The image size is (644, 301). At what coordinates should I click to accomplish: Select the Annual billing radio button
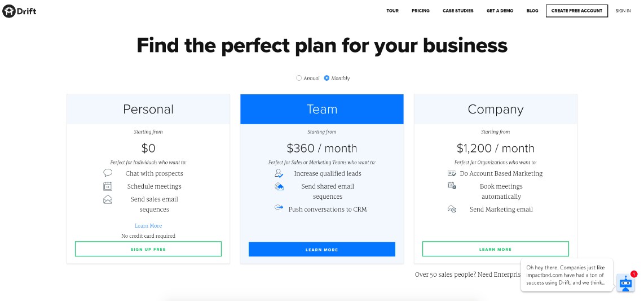click(299, 78)
